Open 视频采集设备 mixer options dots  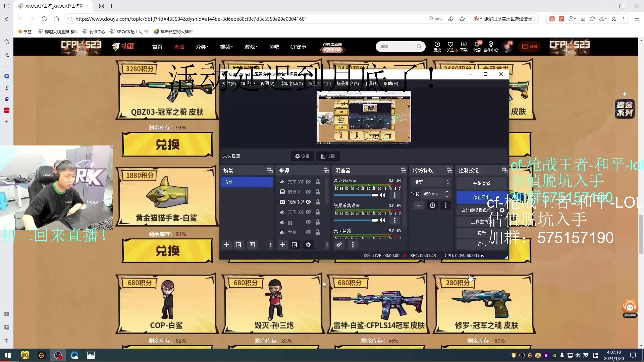click(395, 220)
